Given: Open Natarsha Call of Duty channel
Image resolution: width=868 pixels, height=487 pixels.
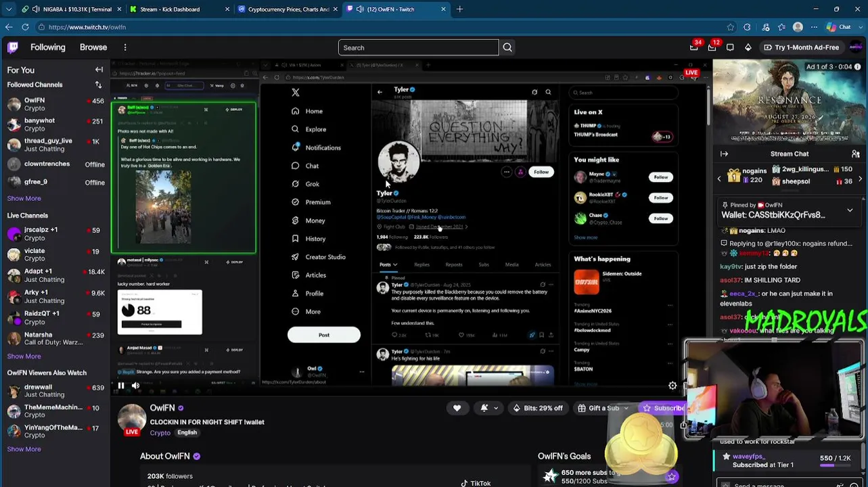Looking at the screenshot, I should (55, 338).
